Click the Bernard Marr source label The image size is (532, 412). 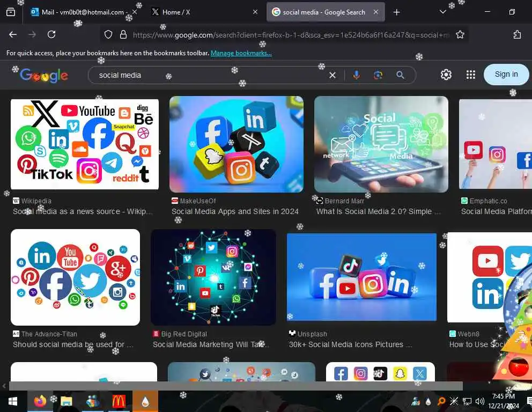(x=344, y=201)
